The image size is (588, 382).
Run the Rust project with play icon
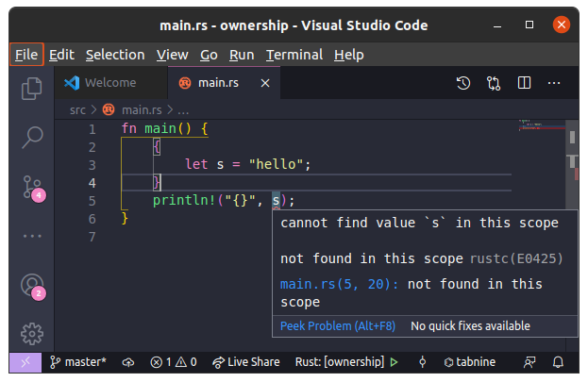click(394, 362)
